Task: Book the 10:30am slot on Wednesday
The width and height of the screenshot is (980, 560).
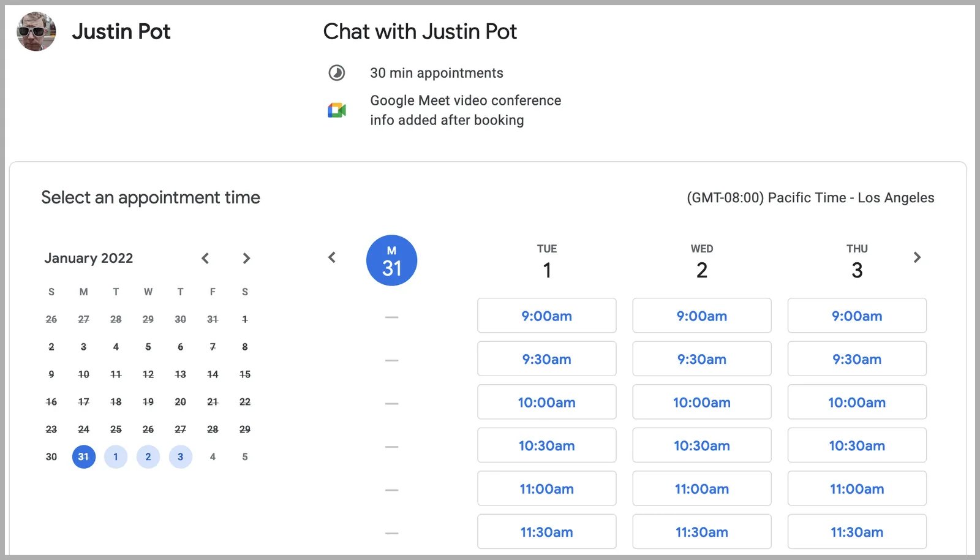Action: click(x=701, y=445)
